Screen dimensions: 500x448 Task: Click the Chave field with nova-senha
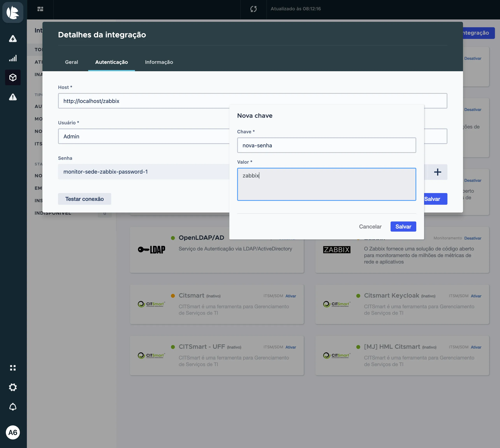pyautogui.click(x=327, y=145)
